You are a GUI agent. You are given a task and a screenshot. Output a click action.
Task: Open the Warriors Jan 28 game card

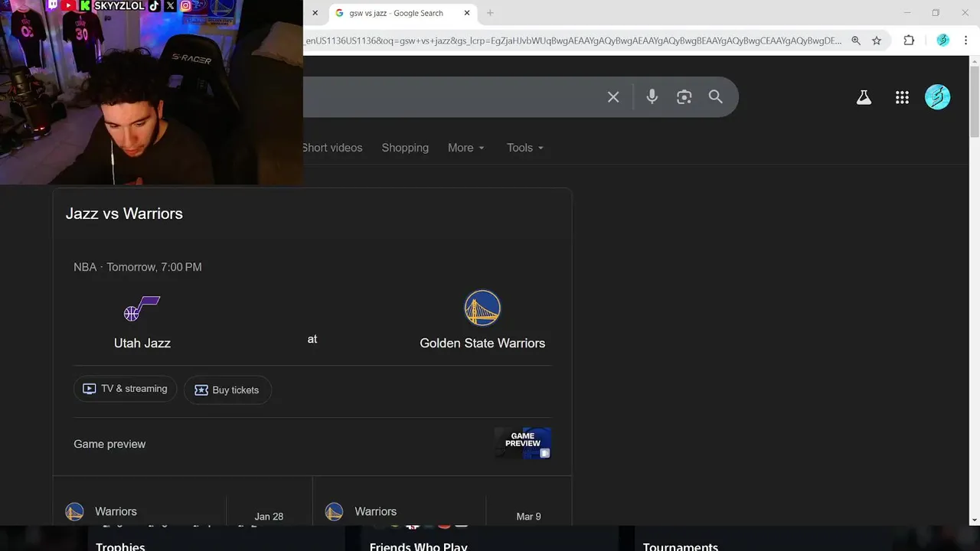click(x=183, y=501)
